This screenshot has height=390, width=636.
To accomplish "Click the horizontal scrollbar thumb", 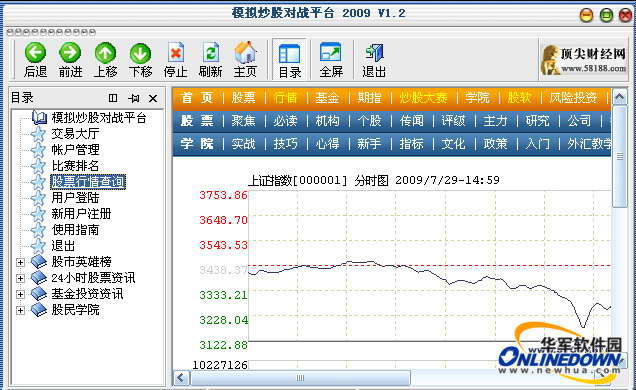I will tap(300, 378).
